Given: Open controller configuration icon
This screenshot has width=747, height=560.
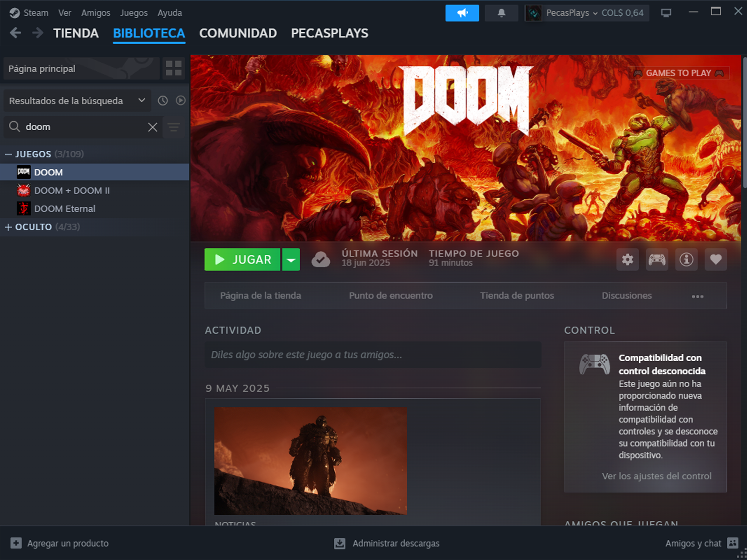Looking at the screenshot, I should 657,259.
